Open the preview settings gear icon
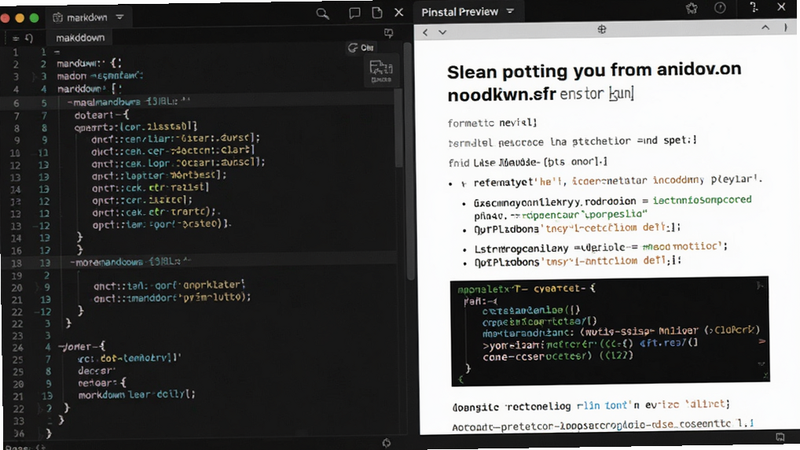This screenshot has height=450, width=800. [x=692, y=8]
